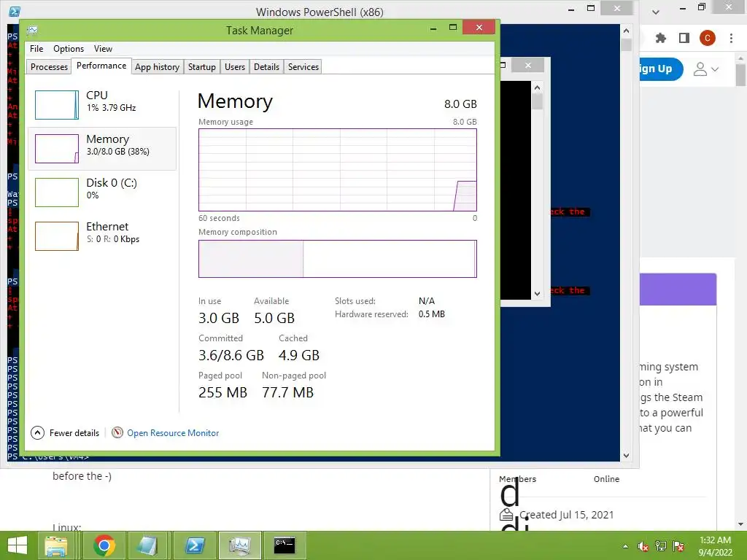The width and height of the screenshot is (747, 560).
Task: Click the muted volume tray icon
Action: (643, 546)
